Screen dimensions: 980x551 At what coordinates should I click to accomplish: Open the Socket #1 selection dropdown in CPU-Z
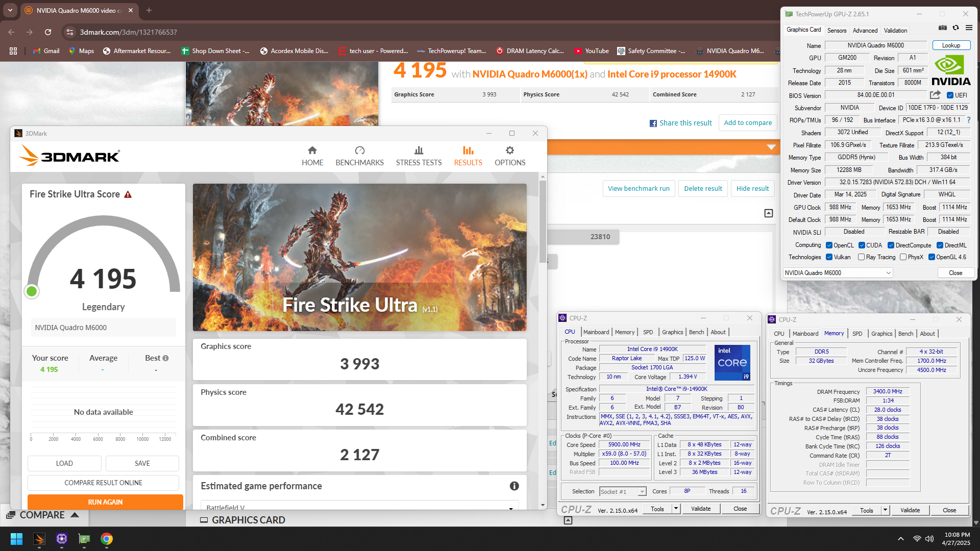tap(623, 492)
